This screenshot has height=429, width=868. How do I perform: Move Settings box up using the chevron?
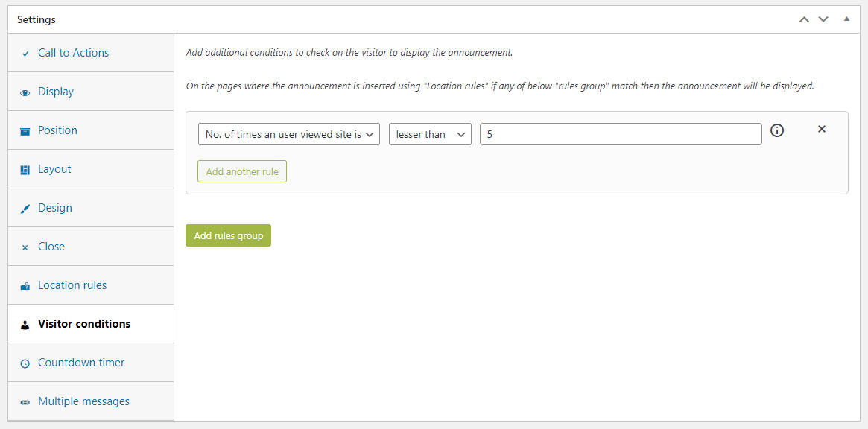[804, 19]
